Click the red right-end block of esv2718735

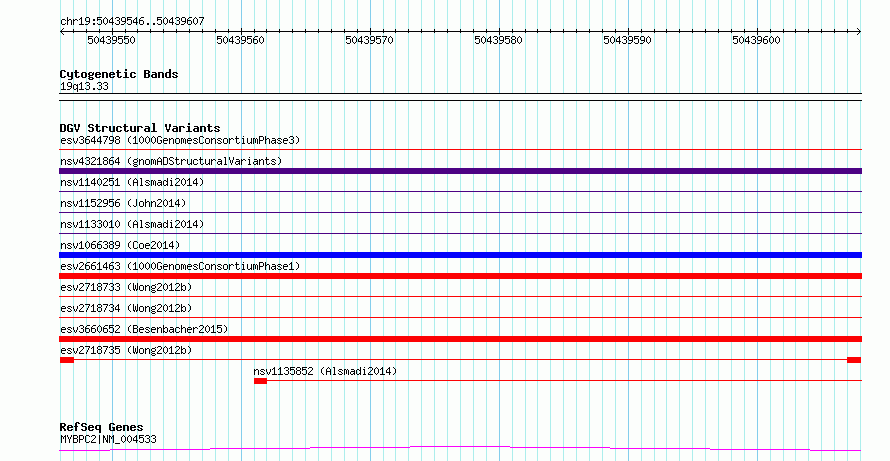tap(854, 360)
